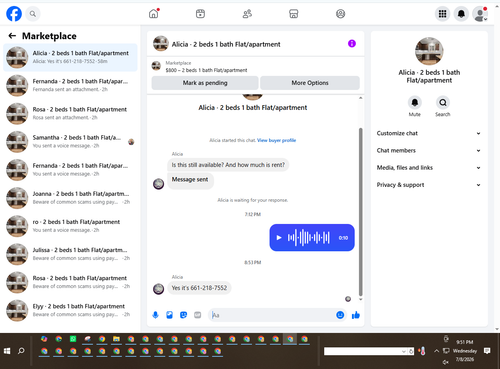The image size is (500, 369).
Task: Open Elyy's conversation in the list
Action: [70, 310]
